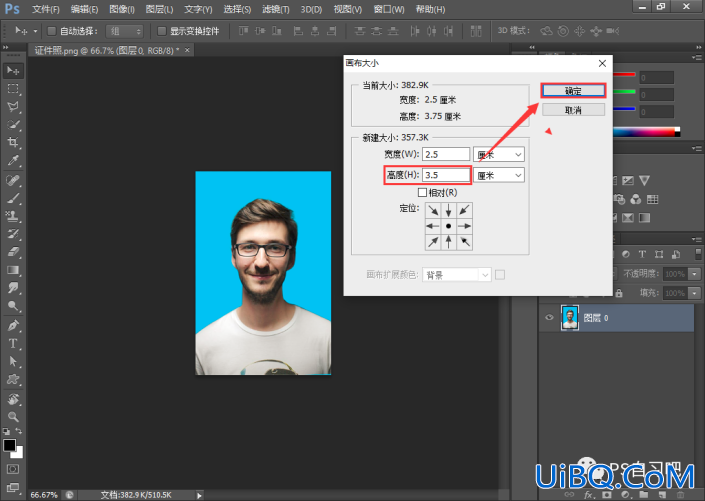Open the auto-select 组 dropdown
Viewport: 705px width, 501px height.
point(125,31)
